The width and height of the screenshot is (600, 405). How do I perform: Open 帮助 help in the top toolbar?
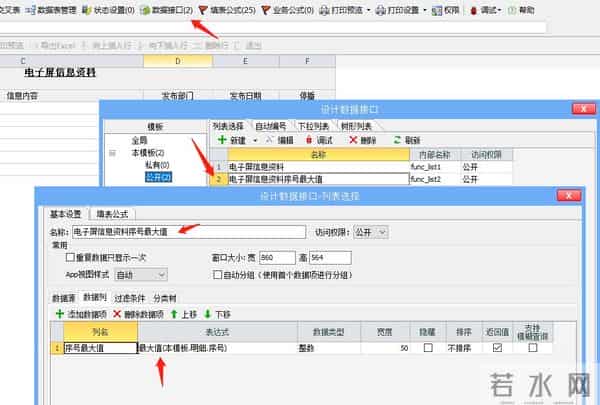coord(521,10)
